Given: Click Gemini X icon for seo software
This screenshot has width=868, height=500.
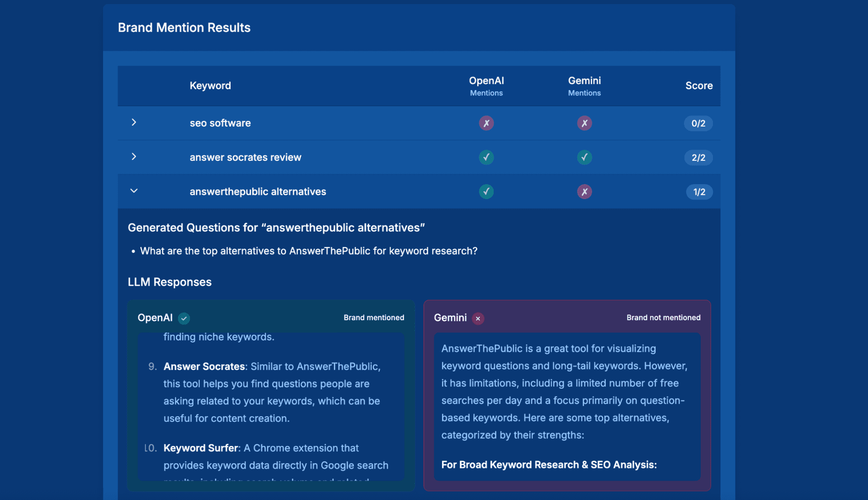Looking at the screenshot, I should click(x=584, y=123).
